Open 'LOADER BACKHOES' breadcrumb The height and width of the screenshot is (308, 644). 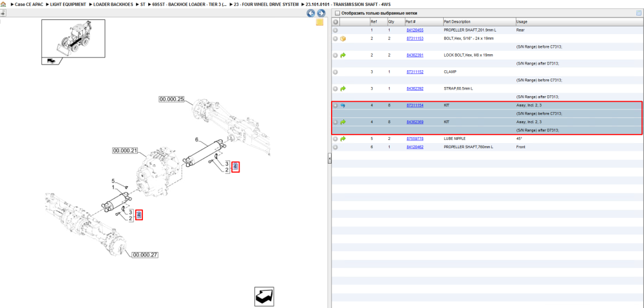point(113,4)
